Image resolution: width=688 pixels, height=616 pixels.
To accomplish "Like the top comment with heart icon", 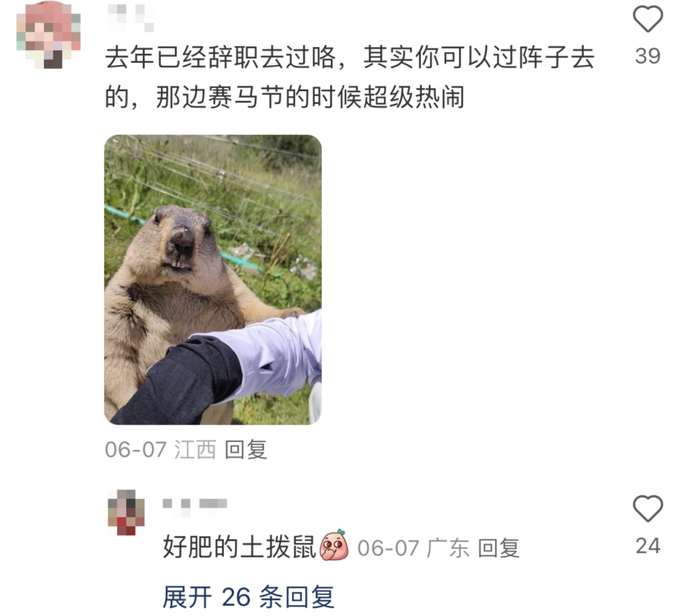I will pos(648,19).
